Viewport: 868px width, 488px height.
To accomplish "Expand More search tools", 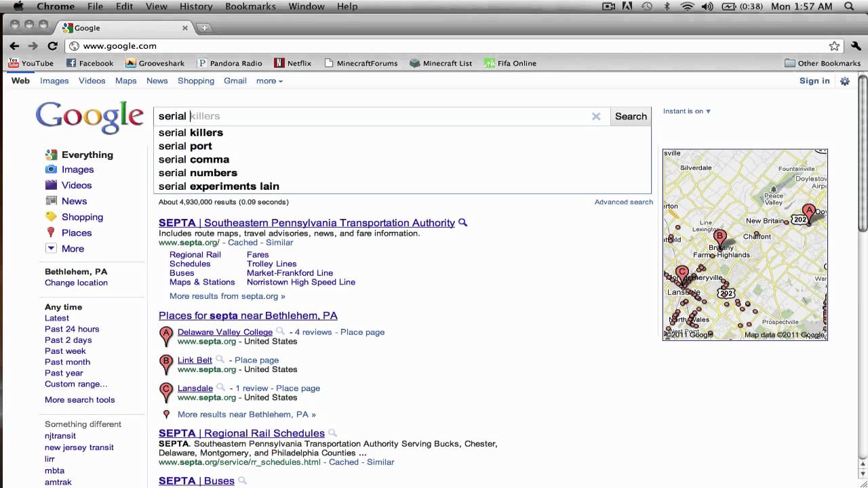I will [x=80, y=400].
